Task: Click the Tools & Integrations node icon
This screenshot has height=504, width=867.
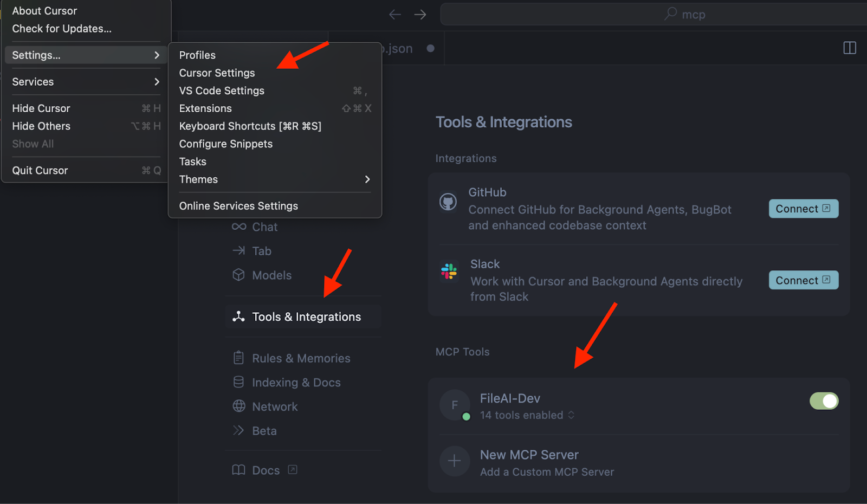Action: click(x=238, y=316)
